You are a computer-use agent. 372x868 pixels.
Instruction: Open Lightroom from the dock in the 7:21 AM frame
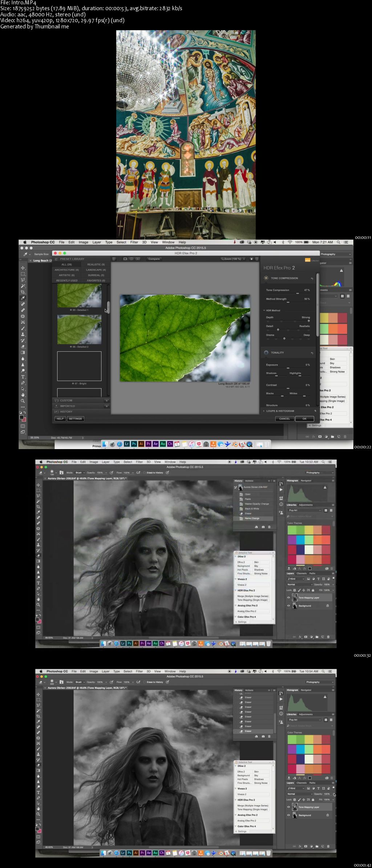pos(127,444)
